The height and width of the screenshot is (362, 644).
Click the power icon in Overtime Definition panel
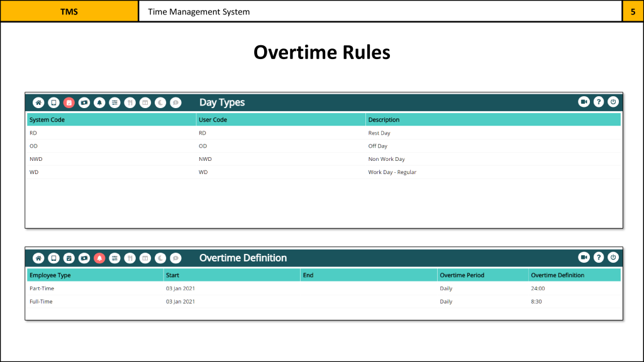pyautogui.click(x=614, y=257)
